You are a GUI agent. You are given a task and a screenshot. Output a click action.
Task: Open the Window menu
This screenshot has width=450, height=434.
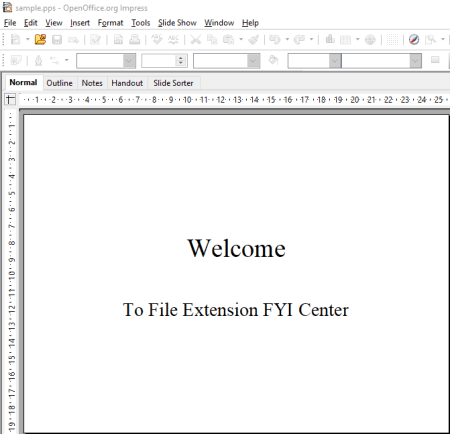(219, 23)
